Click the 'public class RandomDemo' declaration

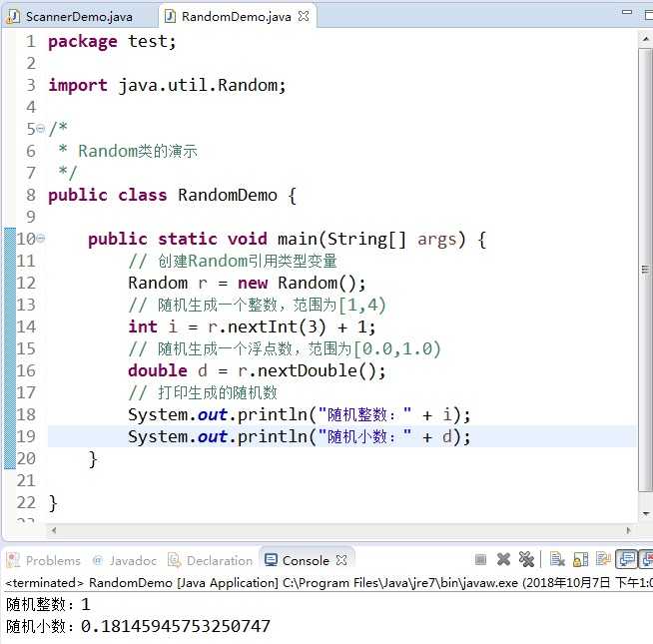172,195
